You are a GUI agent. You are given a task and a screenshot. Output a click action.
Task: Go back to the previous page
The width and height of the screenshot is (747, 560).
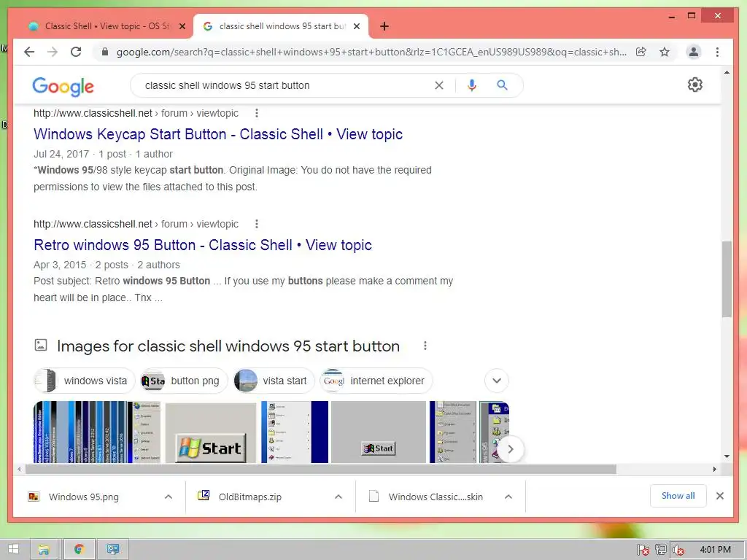pos(29,52)
